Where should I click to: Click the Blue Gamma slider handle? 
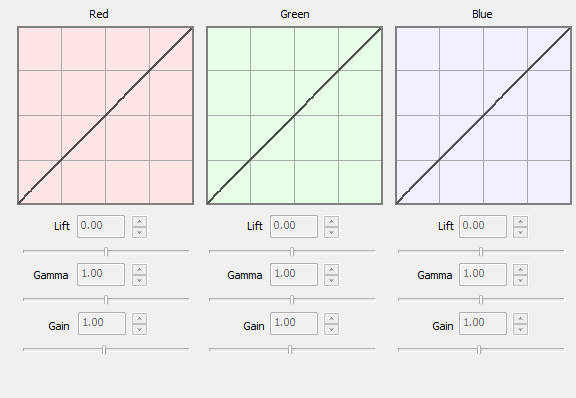click(481, 300)
